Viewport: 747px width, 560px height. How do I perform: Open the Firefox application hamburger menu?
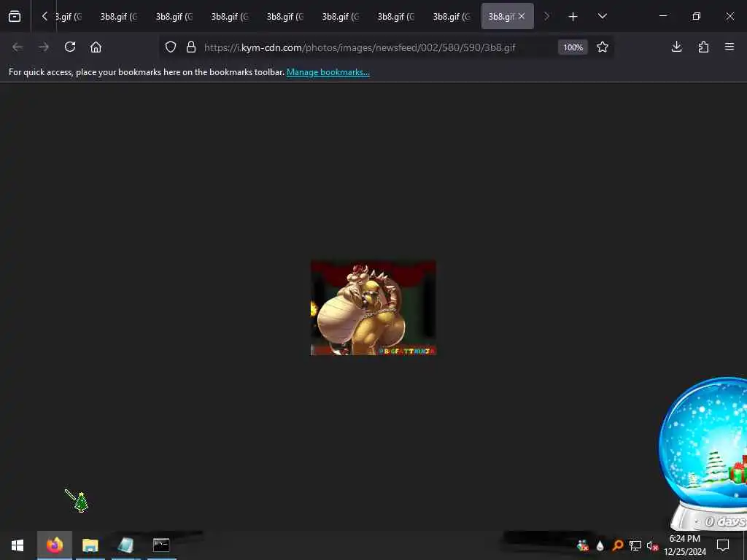(x=729, y=47)
